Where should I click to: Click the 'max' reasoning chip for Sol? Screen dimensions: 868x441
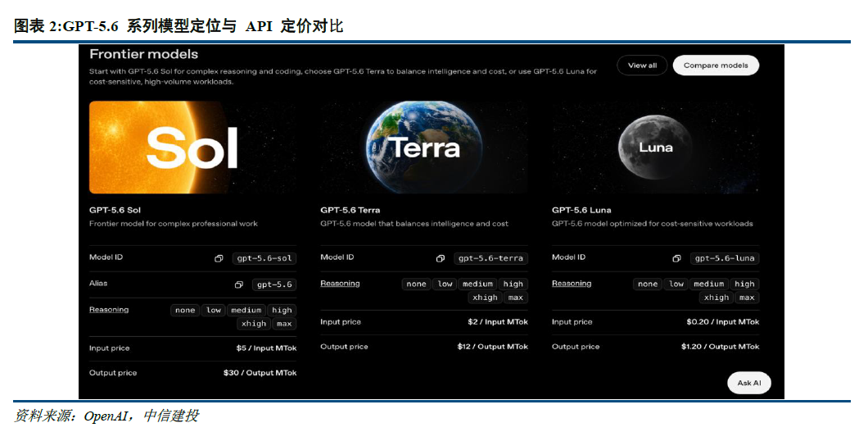point(284,324)
